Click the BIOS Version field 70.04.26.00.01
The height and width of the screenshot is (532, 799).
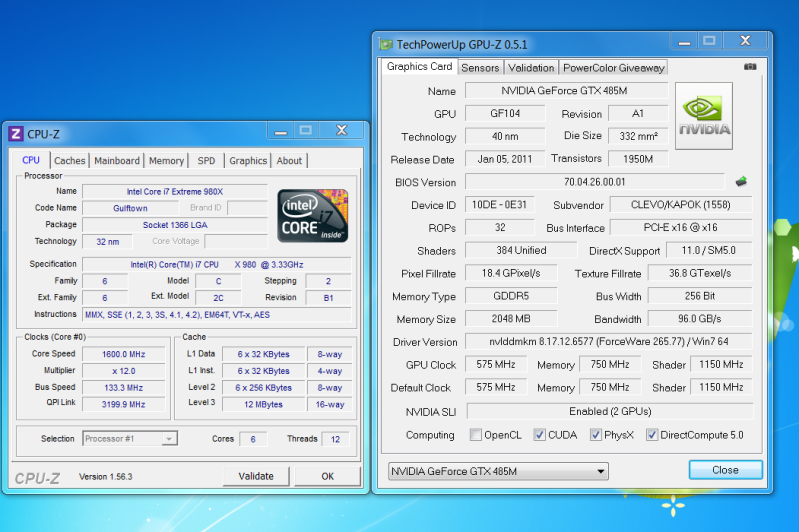pos(595,182)
